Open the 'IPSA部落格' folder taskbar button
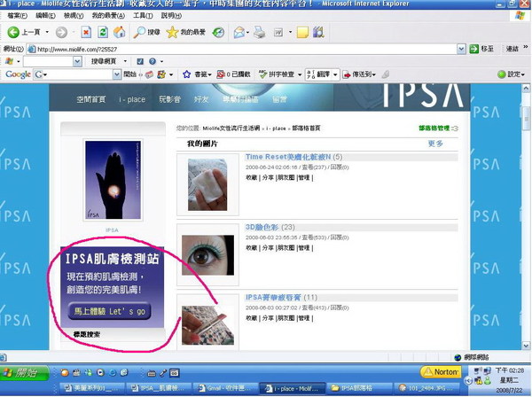532x397 pixels. [357, 388]
